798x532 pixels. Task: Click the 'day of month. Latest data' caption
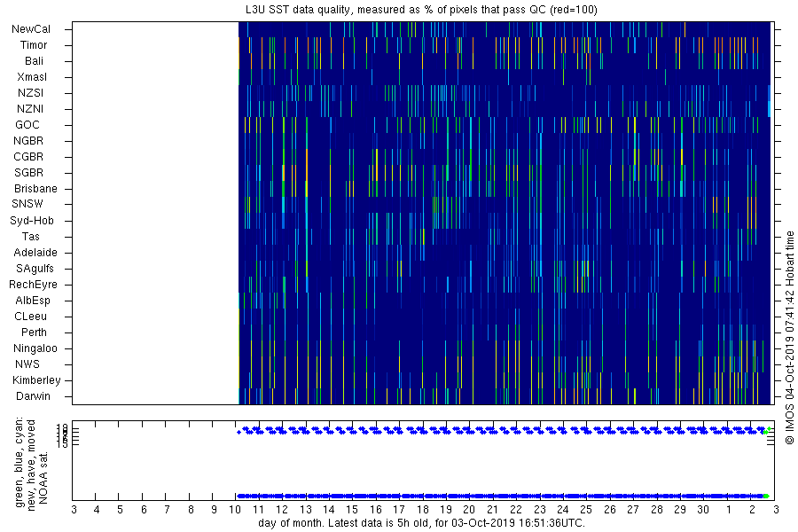[x=421, y=523]
